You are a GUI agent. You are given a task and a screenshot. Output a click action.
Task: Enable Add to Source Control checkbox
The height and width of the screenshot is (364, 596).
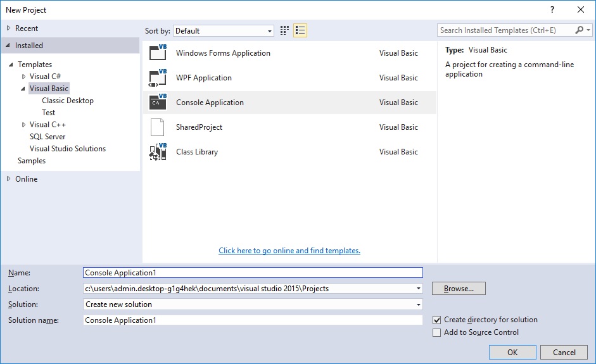437,332
